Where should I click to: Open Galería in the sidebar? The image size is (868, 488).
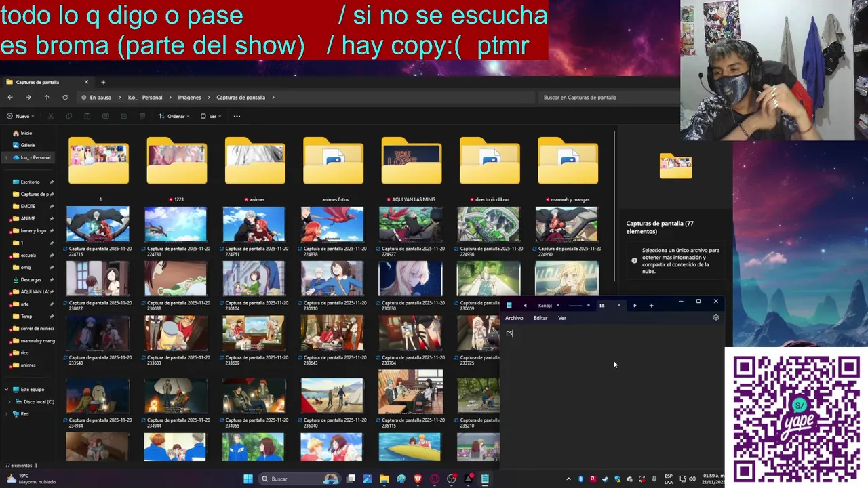click(x=27, y=145)
